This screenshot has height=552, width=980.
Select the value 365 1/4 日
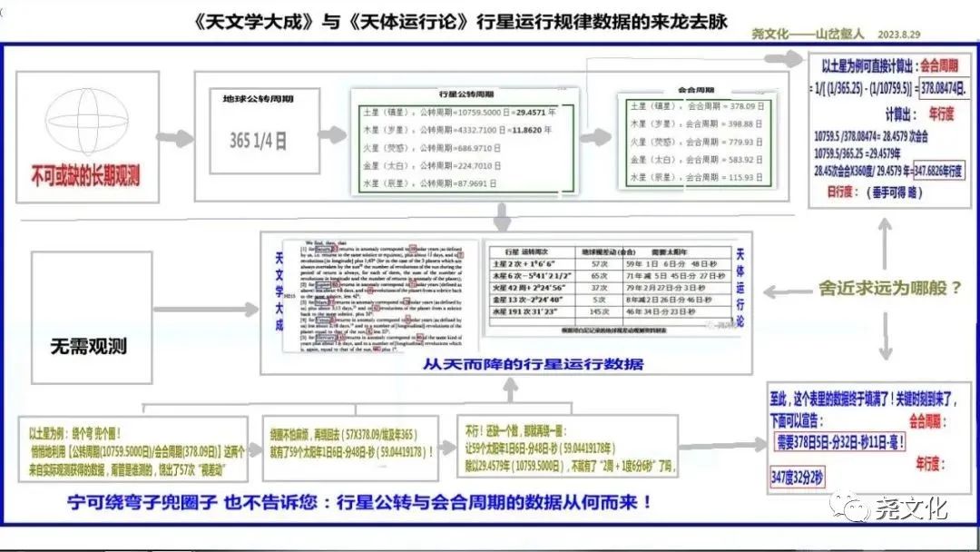click(x=258, y=141)
